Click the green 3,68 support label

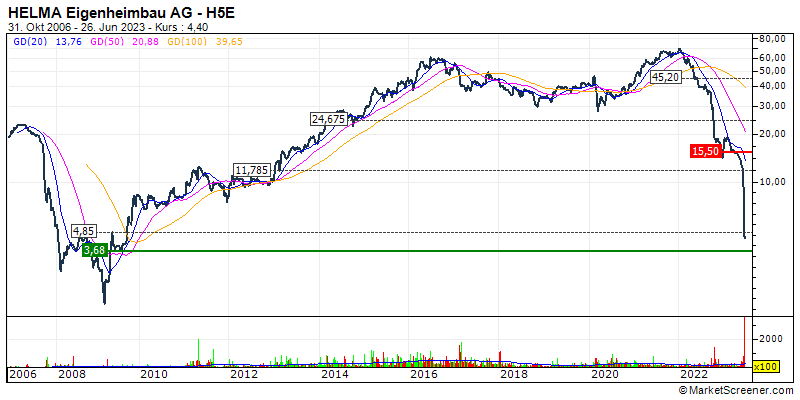point(96,251)
